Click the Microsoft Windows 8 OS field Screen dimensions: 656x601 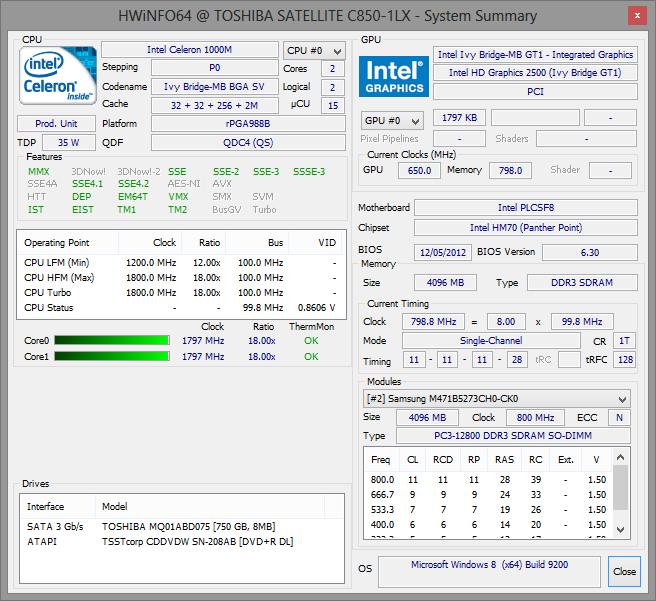(489, 572)
